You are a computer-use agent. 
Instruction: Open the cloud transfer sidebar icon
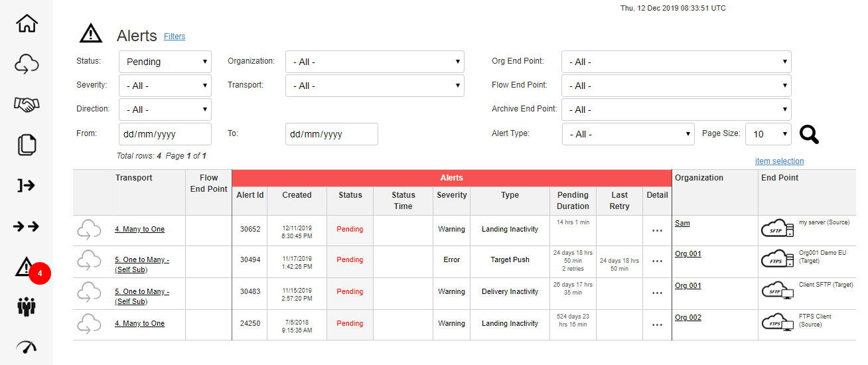pos(27,64)
